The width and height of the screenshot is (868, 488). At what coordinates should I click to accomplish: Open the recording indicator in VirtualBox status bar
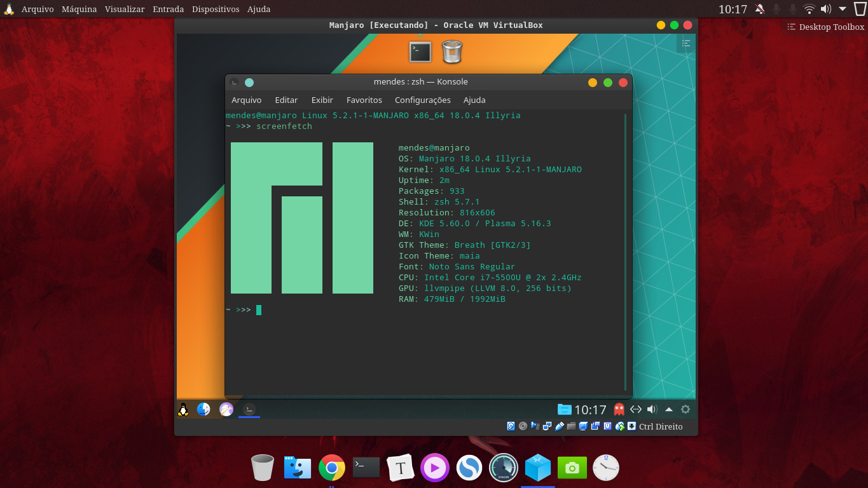point(596,426)
